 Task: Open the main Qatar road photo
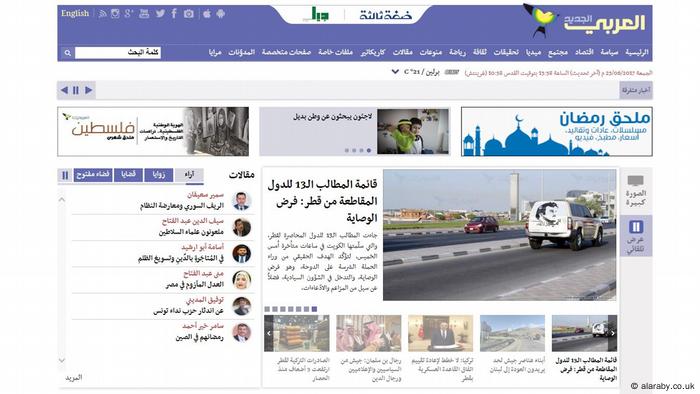pos(499,235)
